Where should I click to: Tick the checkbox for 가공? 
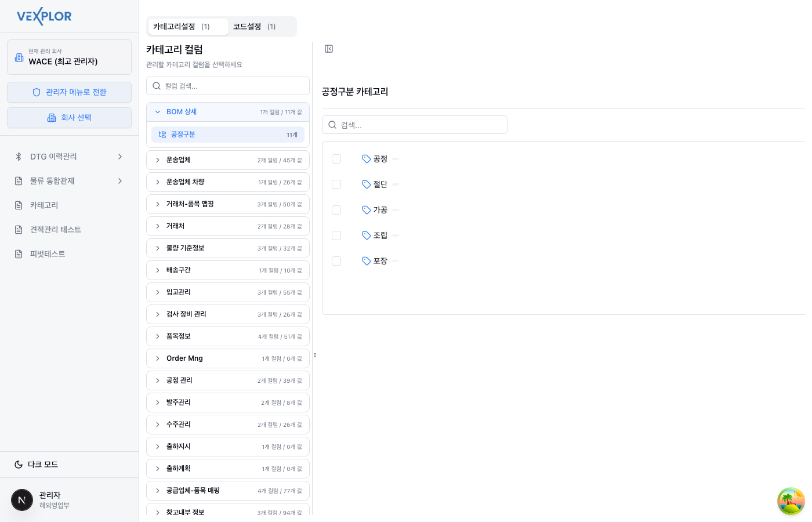pyautogui.click(x=336, y=210)
